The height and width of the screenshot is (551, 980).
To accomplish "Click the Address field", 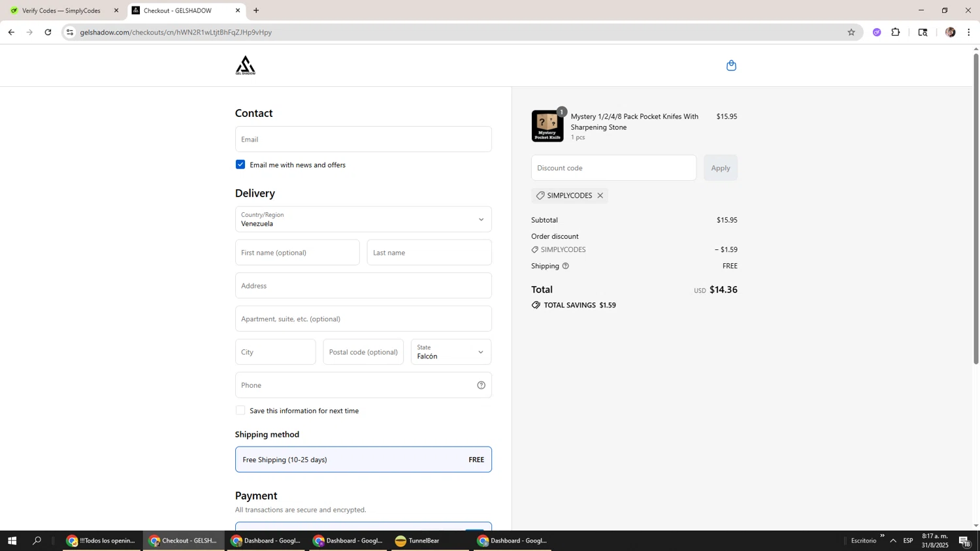I will 363,286.
